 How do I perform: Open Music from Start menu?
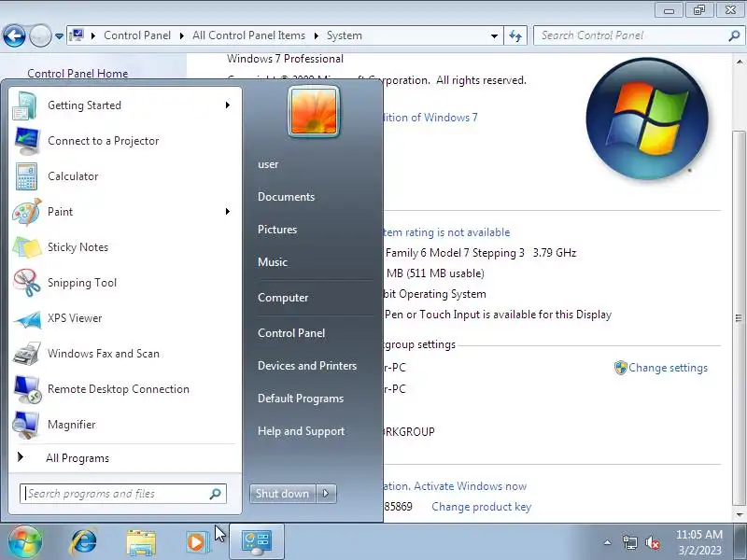tap(273, 262)
